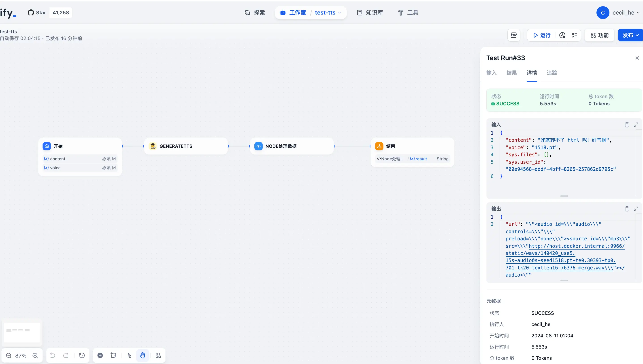Click the ENV environment variables icon
The height and width of the screenshot is (364, 643).
pyautogui.click(x=514, y=35)
